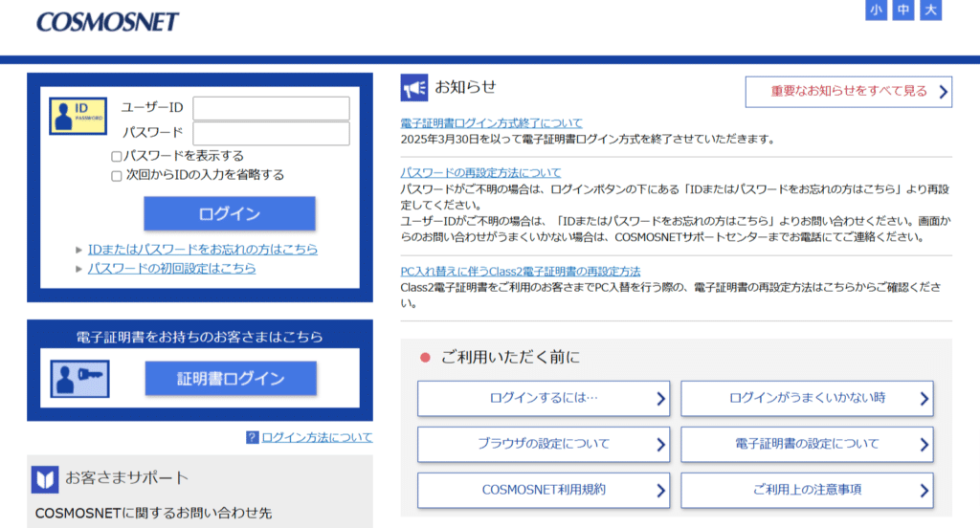Check 次回からIDの入力を省略する option
Viewport: 980px width, 528px height.
point(117,175)
